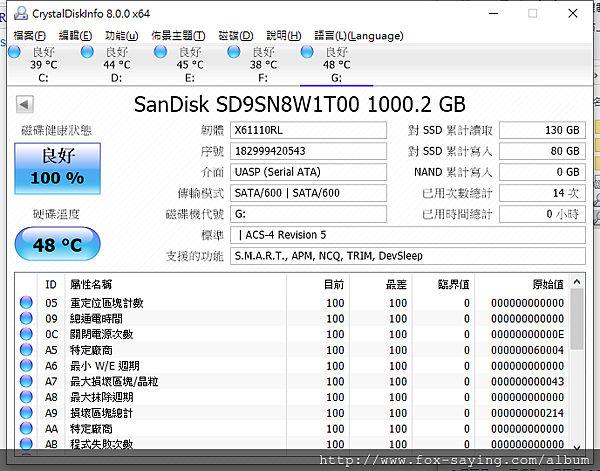Viewport: 600px width, 471px height.
Task: Click the firmware field X61110RL
Action: point(308,130)
